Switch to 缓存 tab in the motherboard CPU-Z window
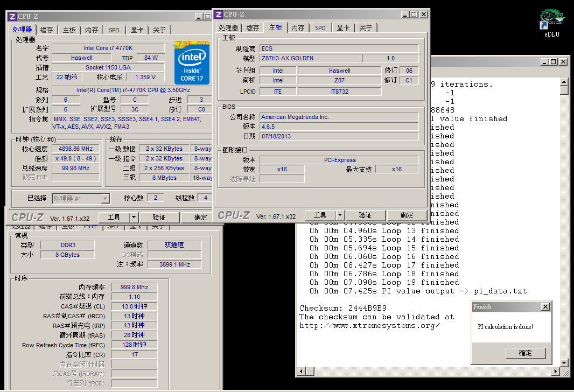Screen dimensions: 574x392 click(253, 28)
